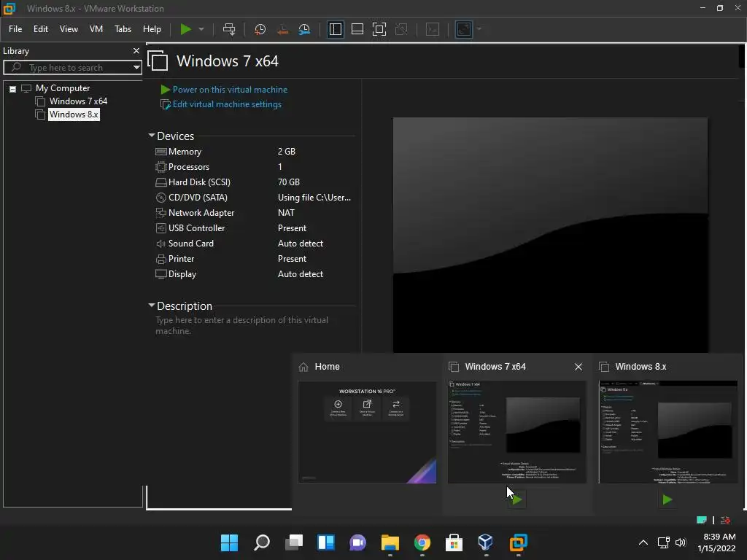This screenshot has width=747, height=560.
Task: Open the View menu
Action: [x=69, y=29]
